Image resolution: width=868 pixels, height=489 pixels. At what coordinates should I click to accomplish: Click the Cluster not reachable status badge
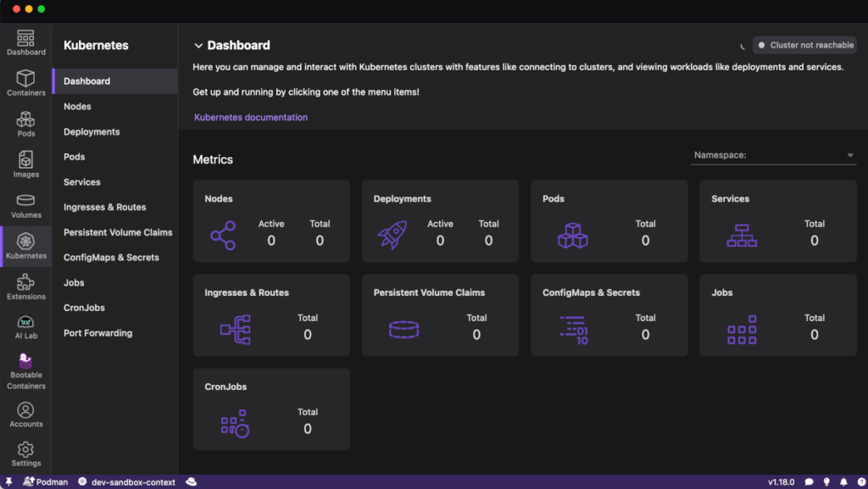coord(804,46)
